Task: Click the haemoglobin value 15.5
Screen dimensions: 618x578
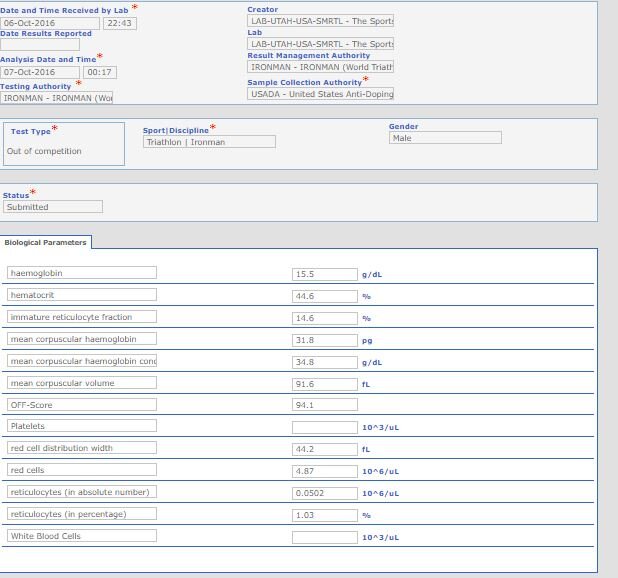Action: pos(325,274)
